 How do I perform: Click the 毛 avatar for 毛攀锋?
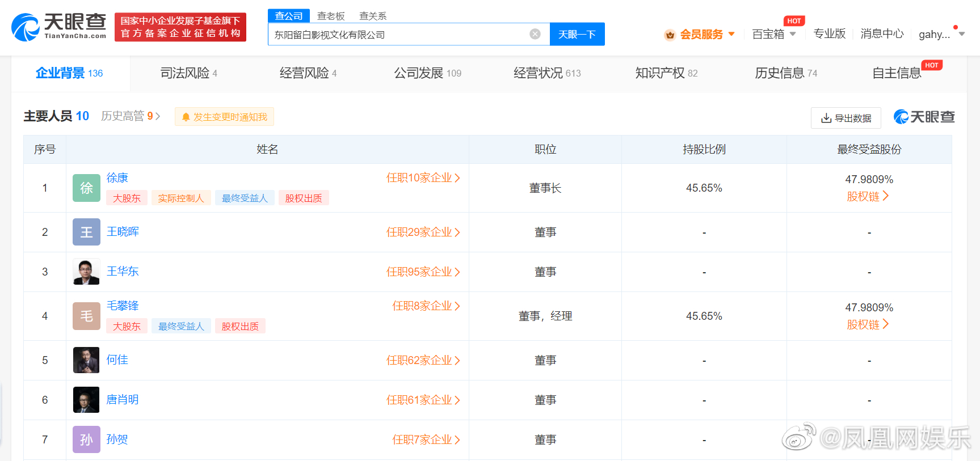point(86,316)
